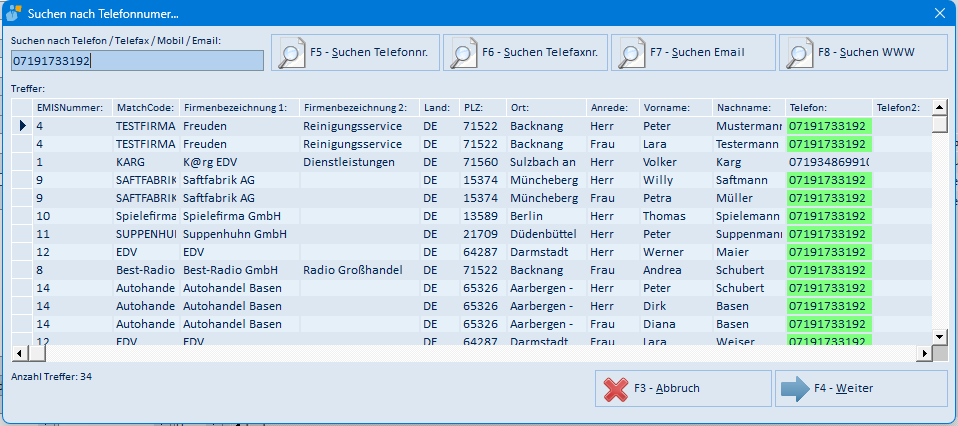958x426 pixels.
Task: Click the KARG match code cell
Action: [x=147, y=162]
